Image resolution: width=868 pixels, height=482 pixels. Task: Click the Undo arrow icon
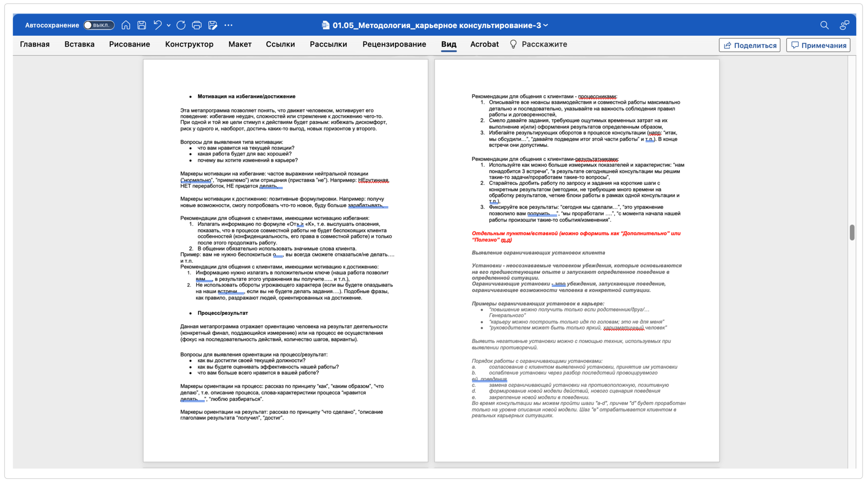click(x=157, y=25)
